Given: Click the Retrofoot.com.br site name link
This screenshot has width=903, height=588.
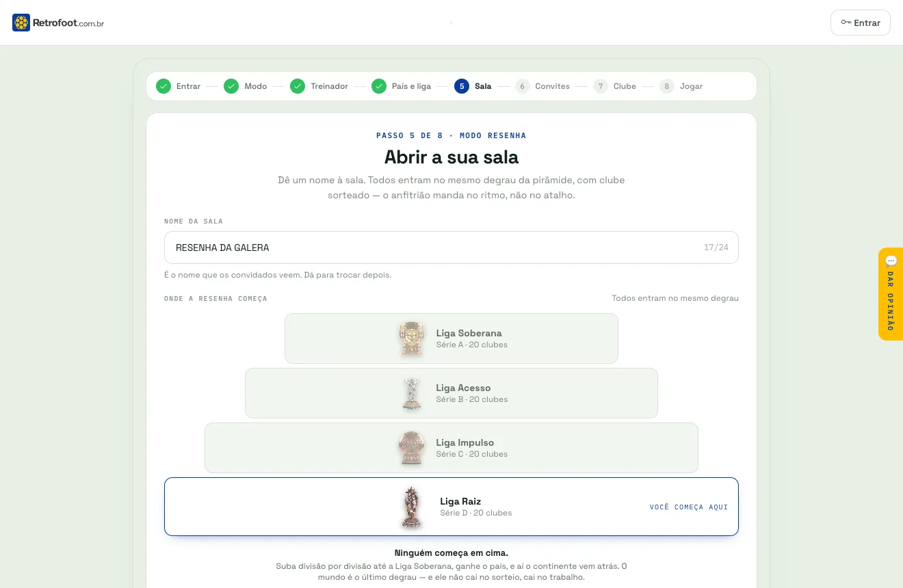Looking at the screenshot, I should tap(68, 23).
